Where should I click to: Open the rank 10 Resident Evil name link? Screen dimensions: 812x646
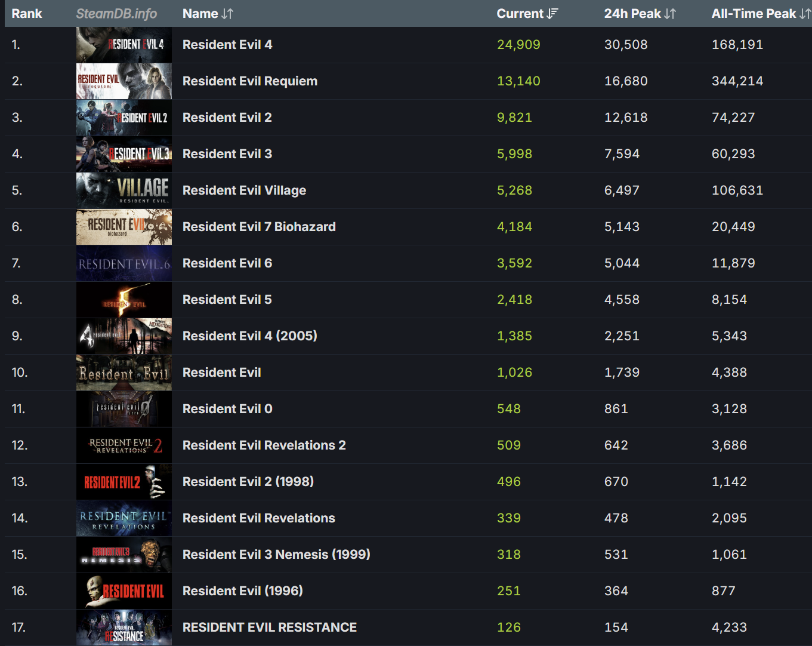coord(222,373)
